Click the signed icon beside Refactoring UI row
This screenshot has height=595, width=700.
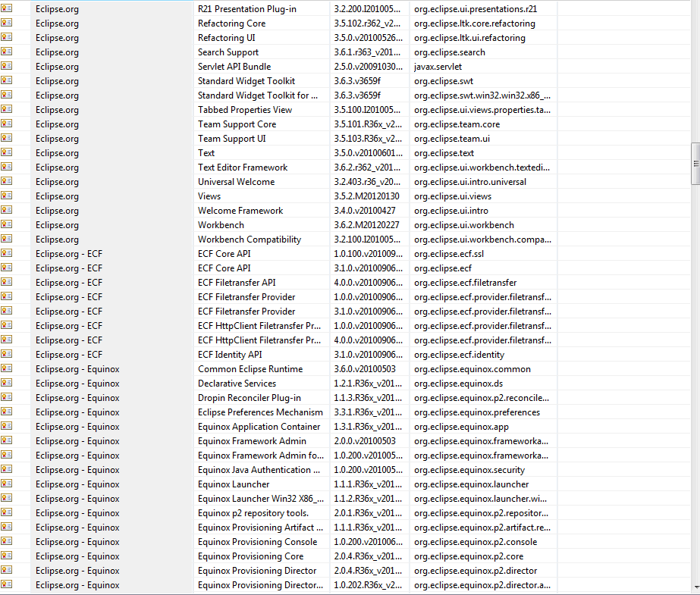[x=6, y=37]
